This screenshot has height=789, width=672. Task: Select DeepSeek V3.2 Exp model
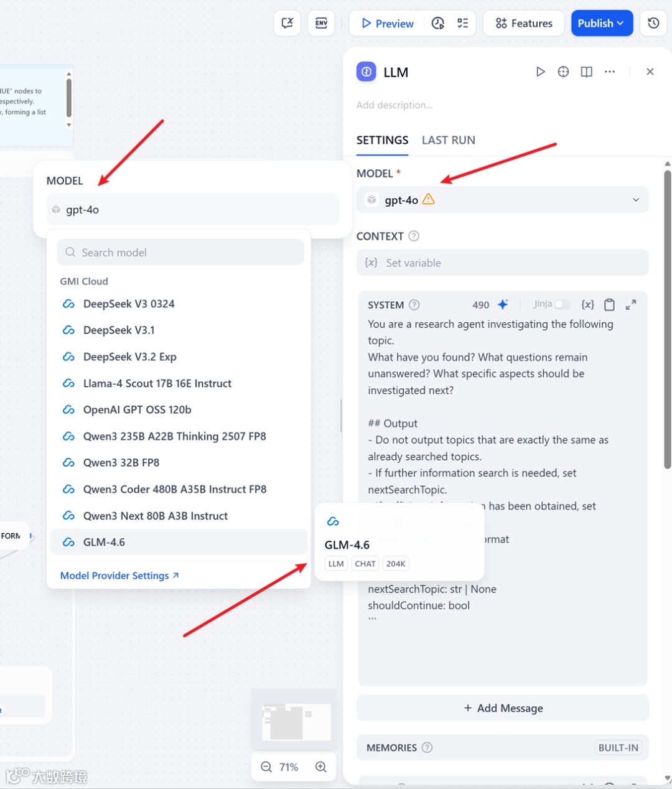[x=179, y=357]
